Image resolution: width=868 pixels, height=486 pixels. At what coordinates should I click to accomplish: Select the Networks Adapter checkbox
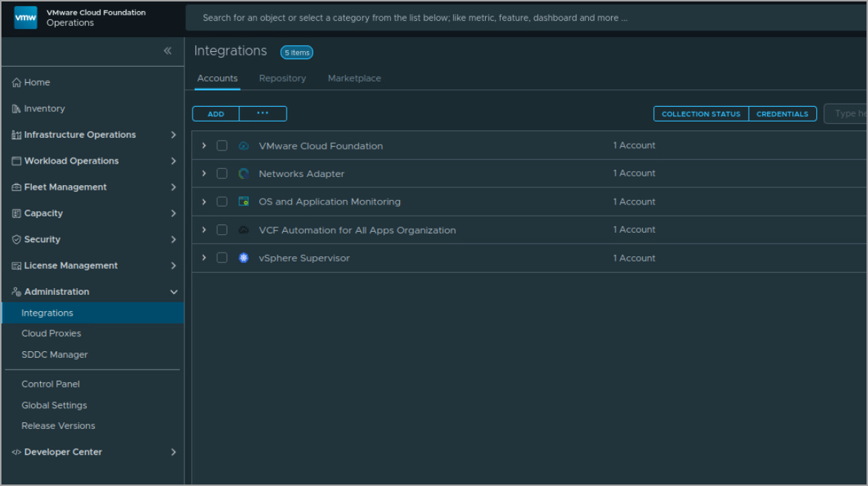222,174
